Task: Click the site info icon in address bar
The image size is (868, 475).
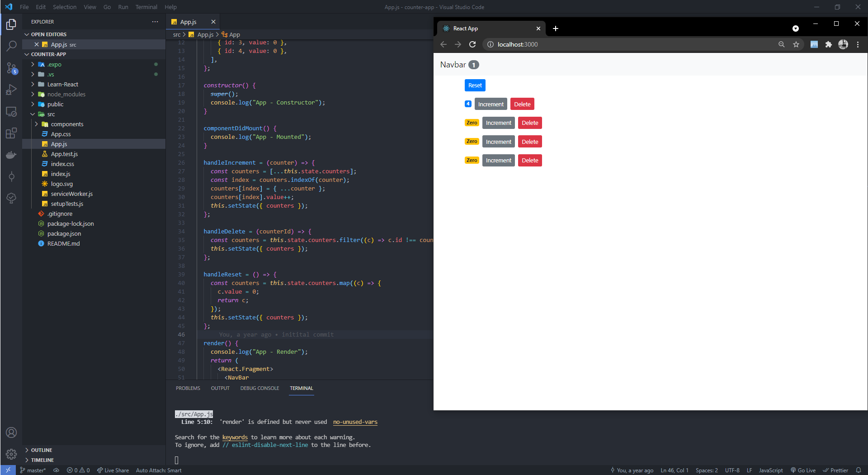Action: pos(490,44)
